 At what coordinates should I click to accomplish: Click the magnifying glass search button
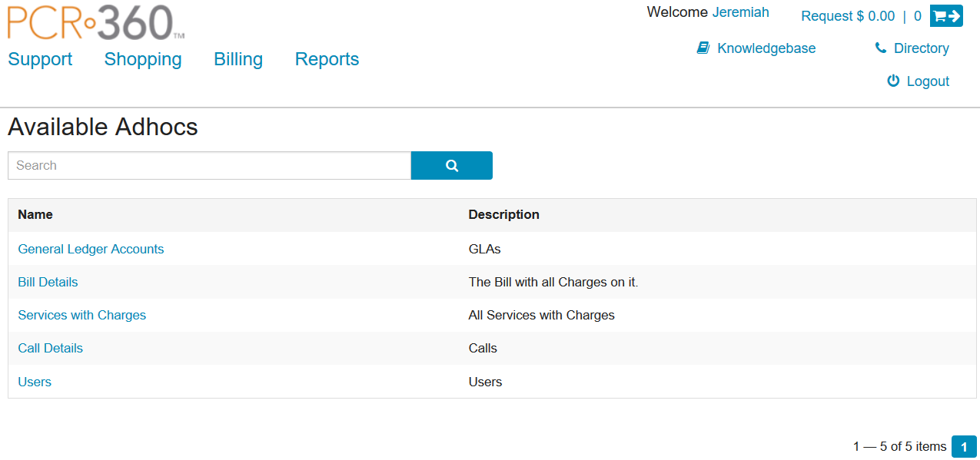451,166
